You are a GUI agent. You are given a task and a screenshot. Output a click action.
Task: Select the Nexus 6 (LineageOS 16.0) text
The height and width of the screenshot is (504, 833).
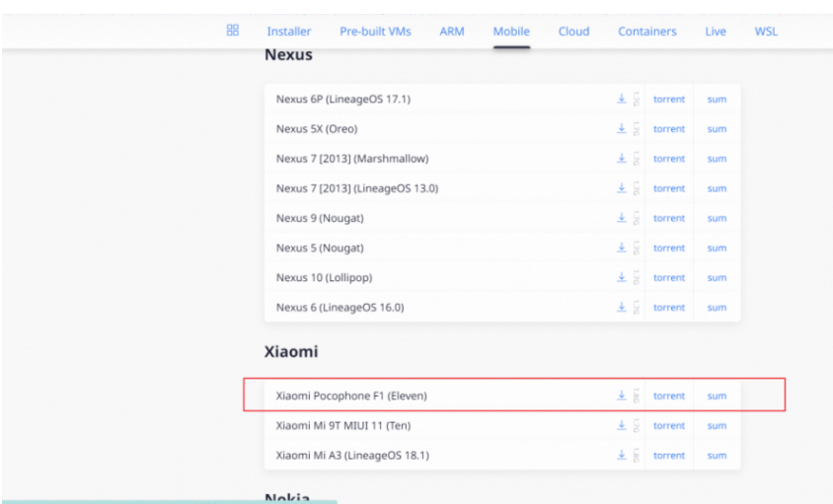tap(340, 308)
